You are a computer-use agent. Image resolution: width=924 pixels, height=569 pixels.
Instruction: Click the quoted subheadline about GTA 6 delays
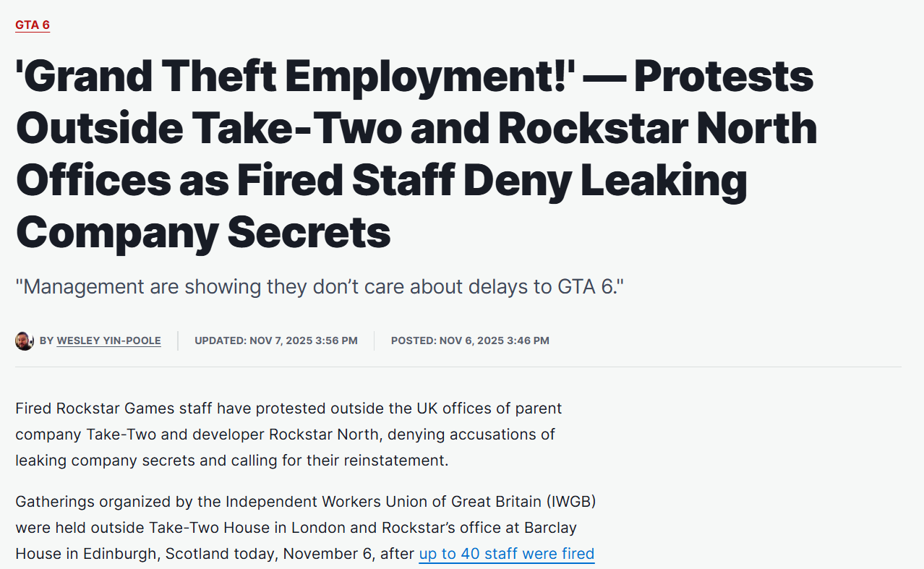coord(320,286)
